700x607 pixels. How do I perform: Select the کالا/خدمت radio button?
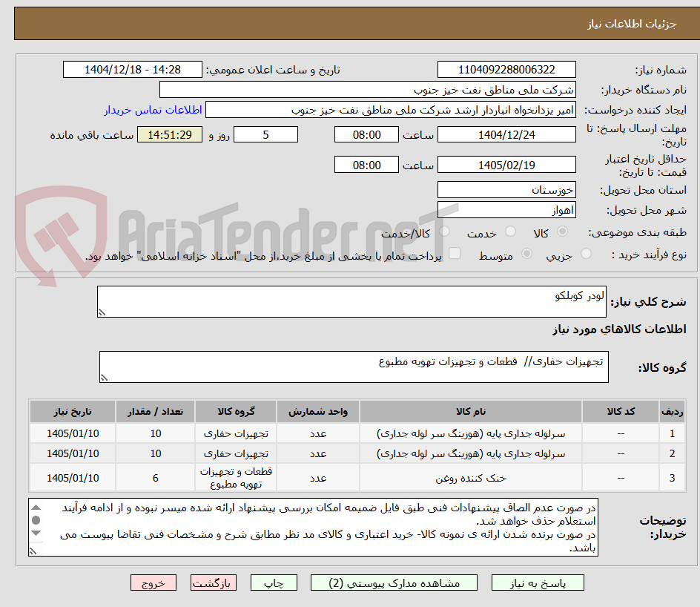click(444, 232)
